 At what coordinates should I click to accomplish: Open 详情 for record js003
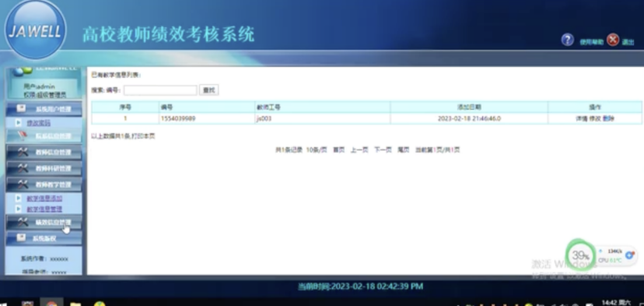tap(582, 118)
